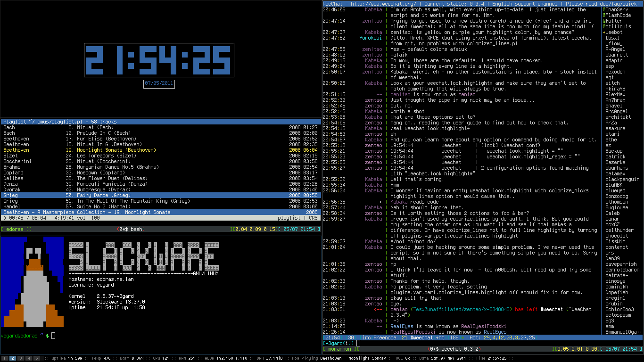Click 'Hostname: edoras.me.lan' line in the terminal
The height and width of the screenshot is (362, 644).
[x=101, y=279]
